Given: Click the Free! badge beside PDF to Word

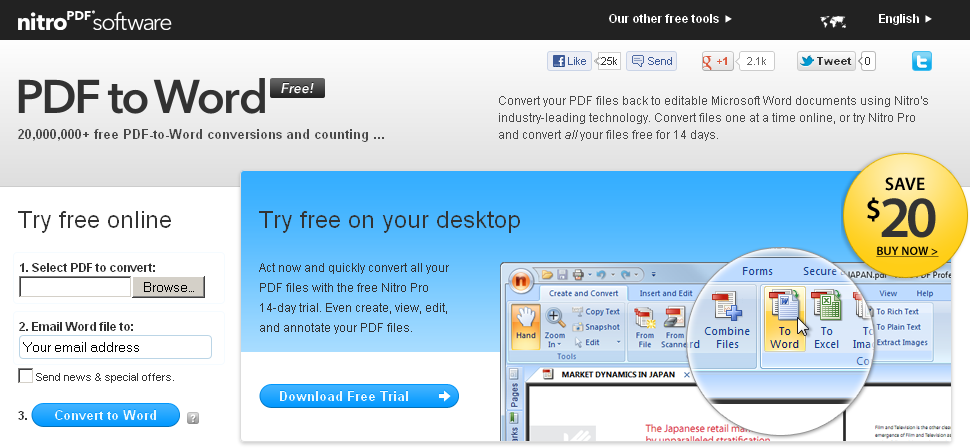Looking at the screenshot, I should click(x=298, y=88).
